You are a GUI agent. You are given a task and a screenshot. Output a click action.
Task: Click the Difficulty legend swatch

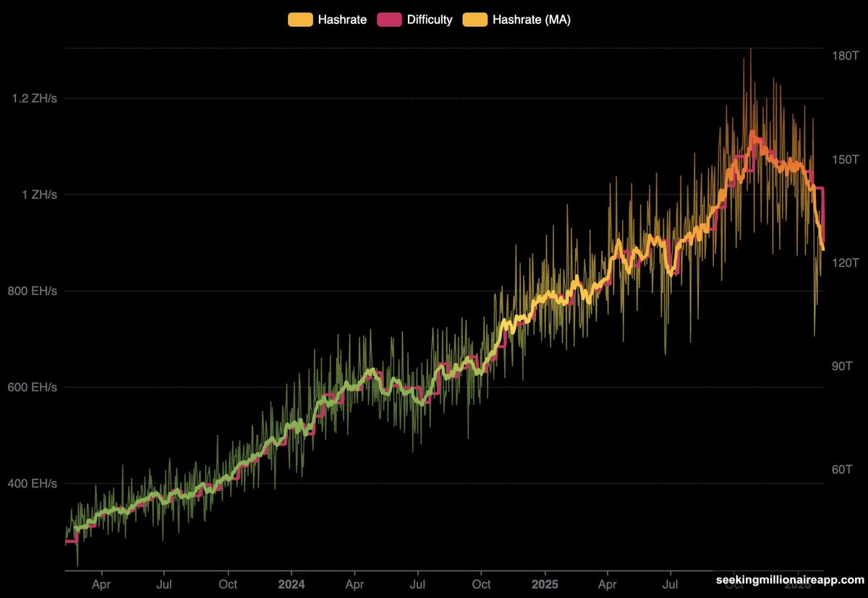point(390,20)
